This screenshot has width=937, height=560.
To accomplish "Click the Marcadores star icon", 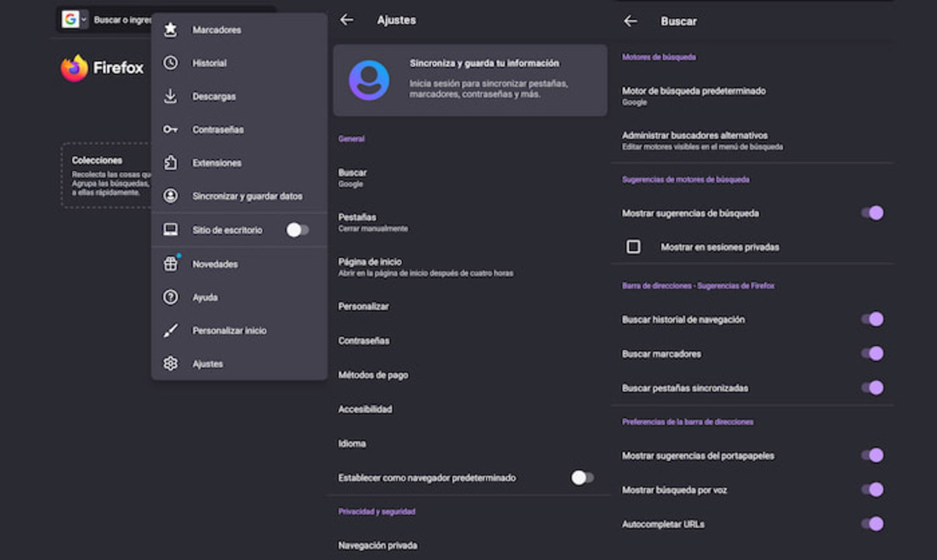I will click(170, 29).
